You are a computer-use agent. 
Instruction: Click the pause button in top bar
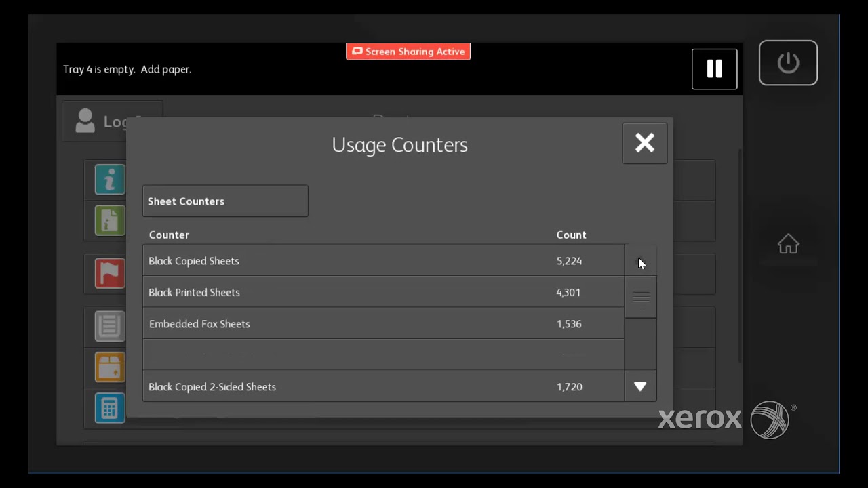(714, 69)
